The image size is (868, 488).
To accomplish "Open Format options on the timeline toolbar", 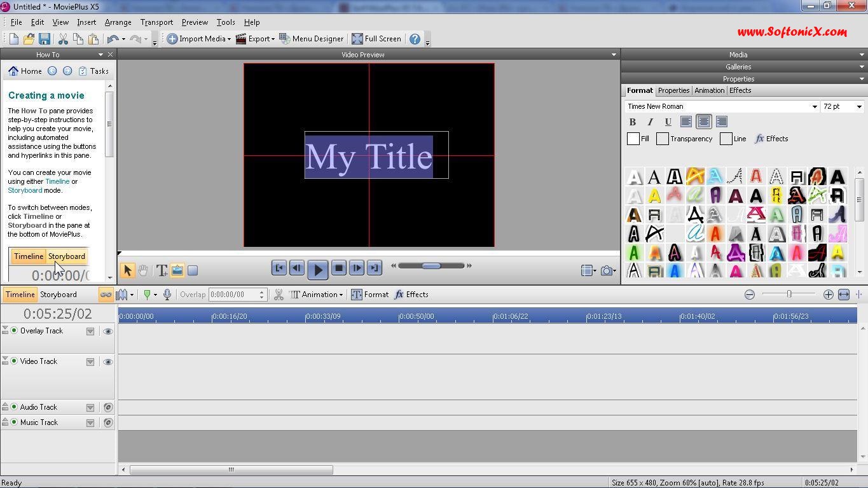I will 371,294.
